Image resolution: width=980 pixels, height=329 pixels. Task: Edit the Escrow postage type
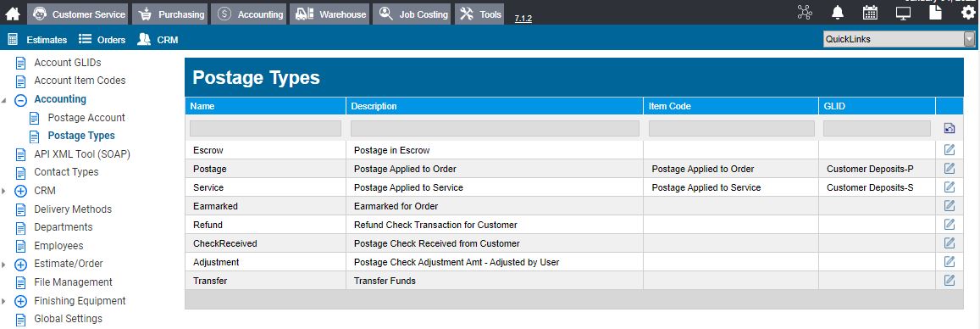pyautogui.click(x=950, y=149)
